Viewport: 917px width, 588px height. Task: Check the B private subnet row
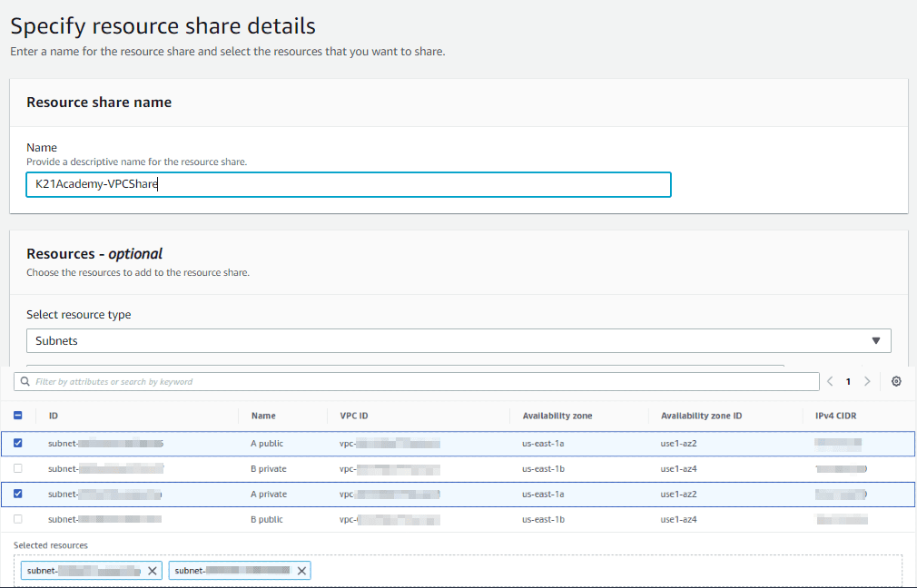click(x=18, y=468)
